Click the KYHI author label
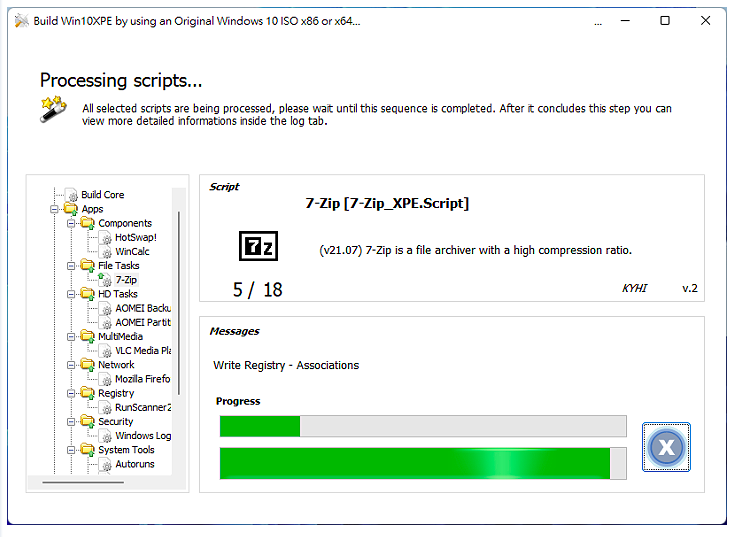This screenshot has width=743, height=537. coord(634,288)
